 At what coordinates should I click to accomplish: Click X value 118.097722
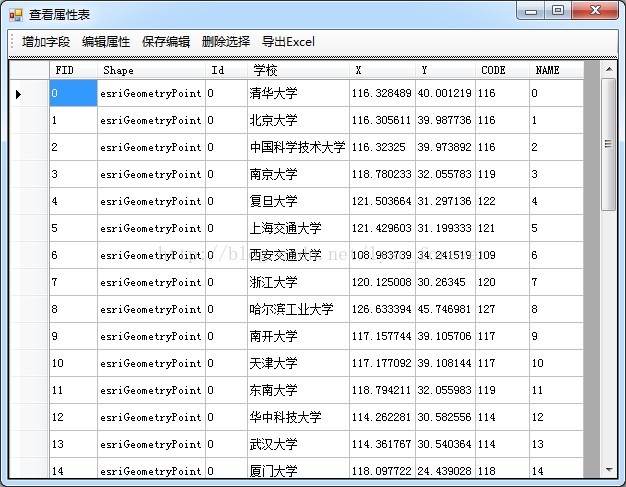[x=382, y=468]
